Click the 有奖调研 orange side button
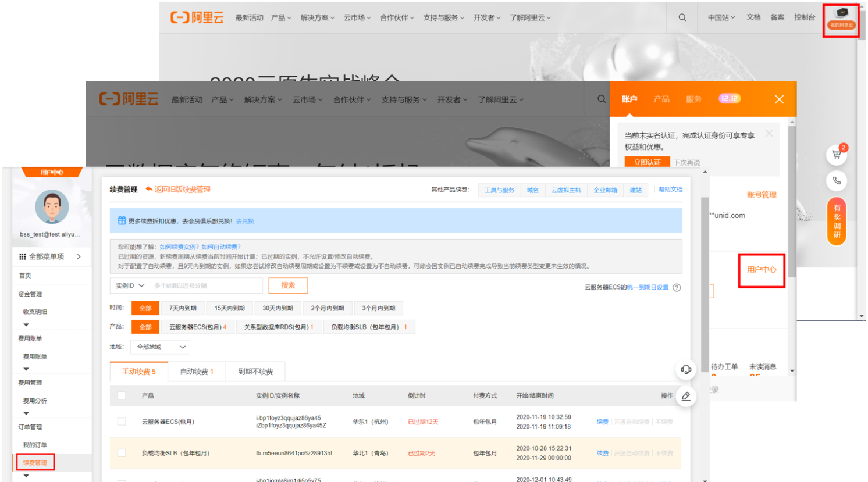Viewport: 868px width, 482px height. click(837, 222)
